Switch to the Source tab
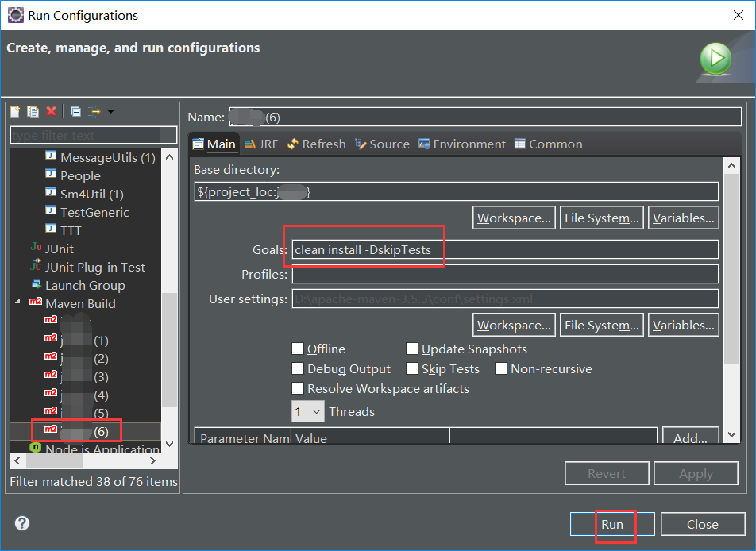The image size is (756, 551). (x=382, y=144)
